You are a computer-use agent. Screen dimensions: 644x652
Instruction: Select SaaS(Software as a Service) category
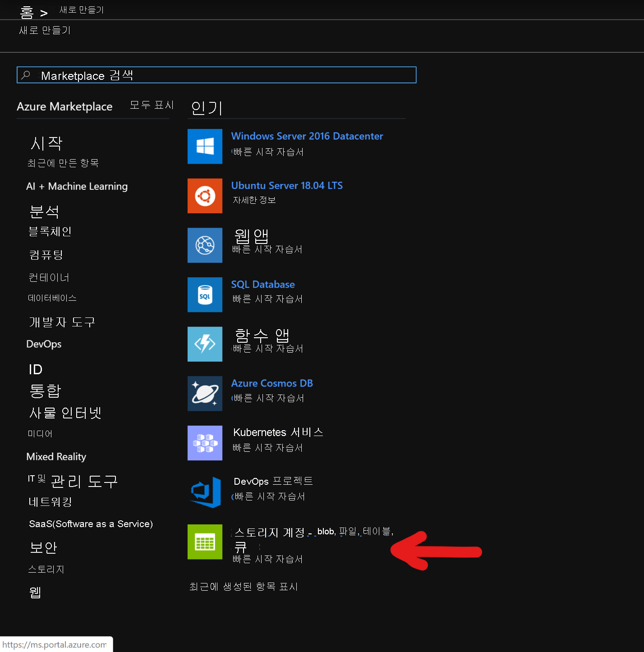91,524
